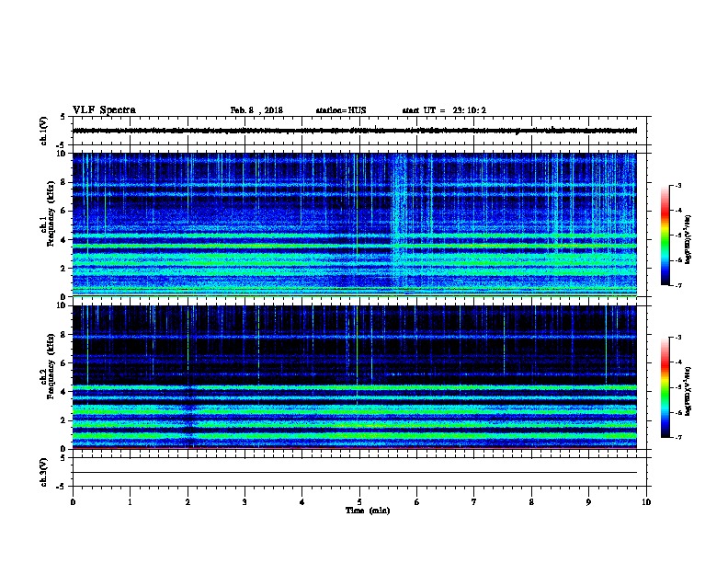Click the ch.2 color bar PSD unit label

688,391
